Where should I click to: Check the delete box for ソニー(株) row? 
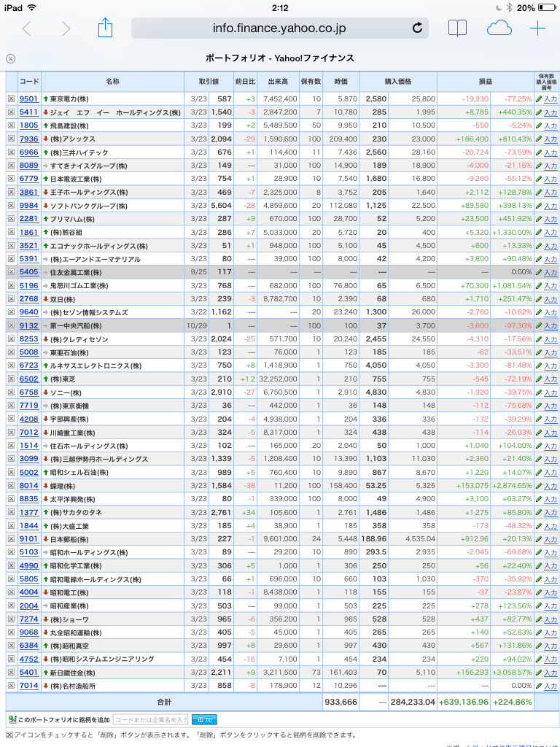click(x=11, y=392)
